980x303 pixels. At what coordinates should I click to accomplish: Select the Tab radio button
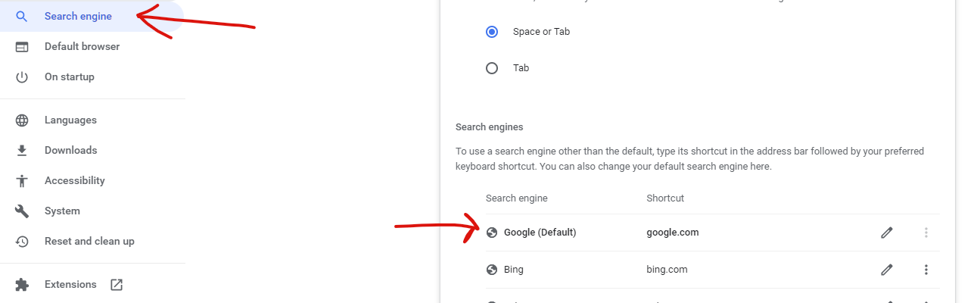[492, 68]
